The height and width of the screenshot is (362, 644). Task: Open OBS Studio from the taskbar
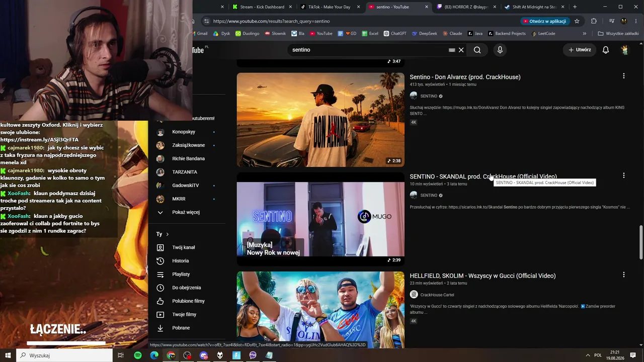tap(187, 355)
